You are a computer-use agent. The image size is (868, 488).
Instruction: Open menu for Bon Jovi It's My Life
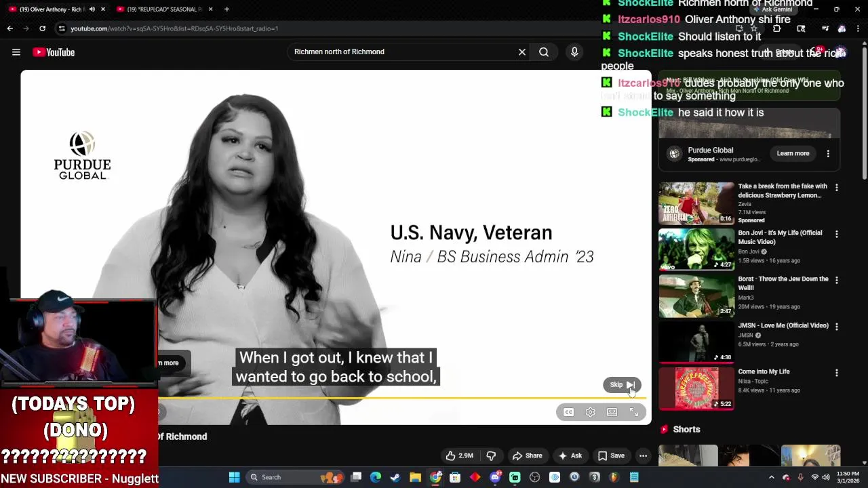(x=836, y=234)
